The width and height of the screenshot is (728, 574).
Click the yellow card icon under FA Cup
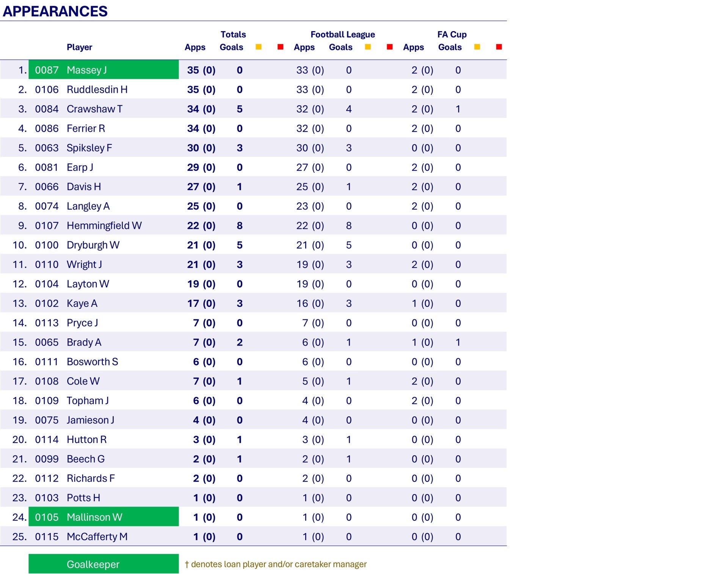[x=477, y=47]
